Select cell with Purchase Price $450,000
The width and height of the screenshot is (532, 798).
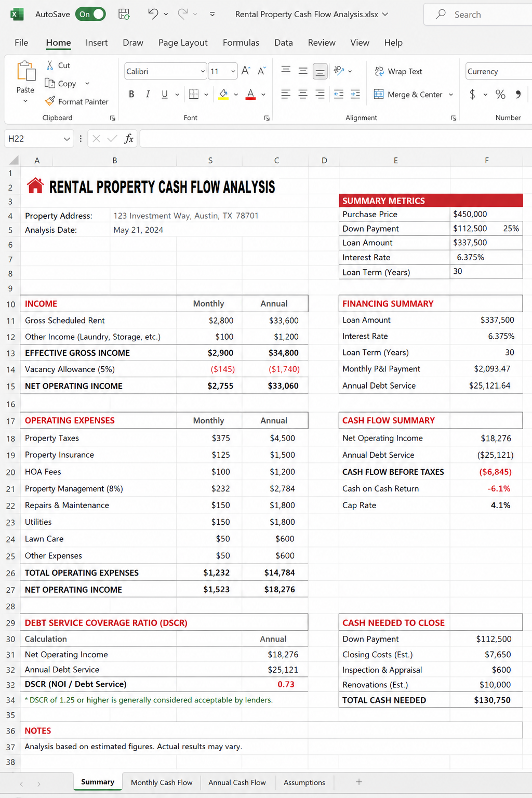(x=486, y=214)
